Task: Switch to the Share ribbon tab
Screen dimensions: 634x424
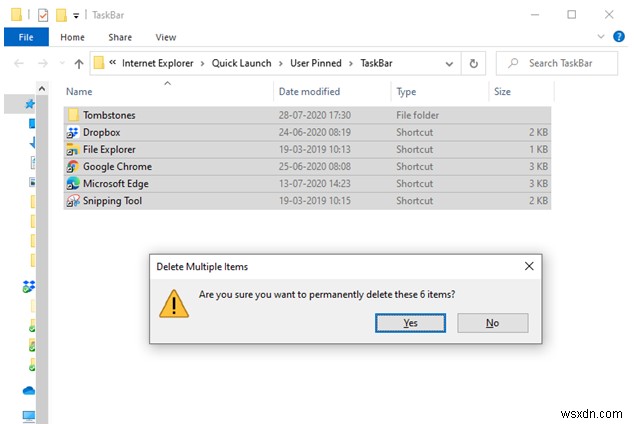Action: (120, 37)
